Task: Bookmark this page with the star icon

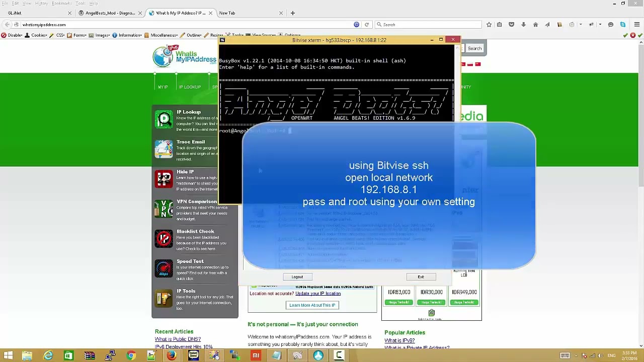Action: [x=489, y=24]
